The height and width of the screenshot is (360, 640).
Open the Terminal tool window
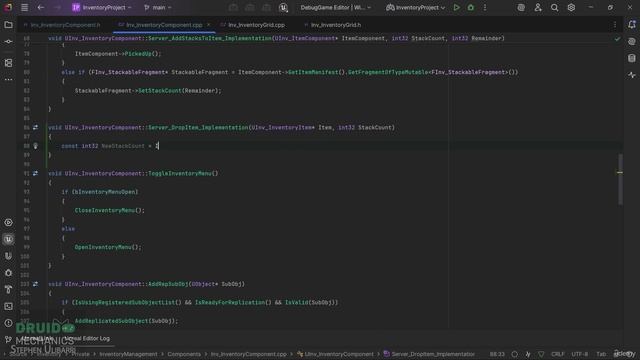coord(8,306)
